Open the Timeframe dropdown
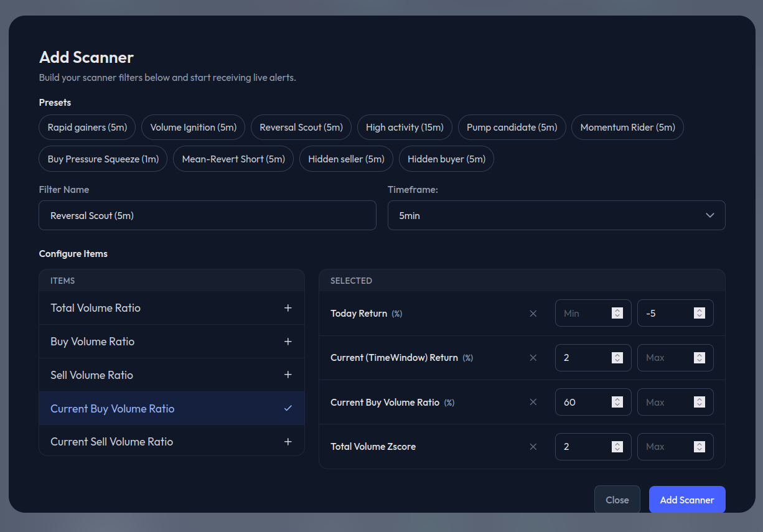The height and width of the screenshot is (532, 763). (x=556, y=215)
